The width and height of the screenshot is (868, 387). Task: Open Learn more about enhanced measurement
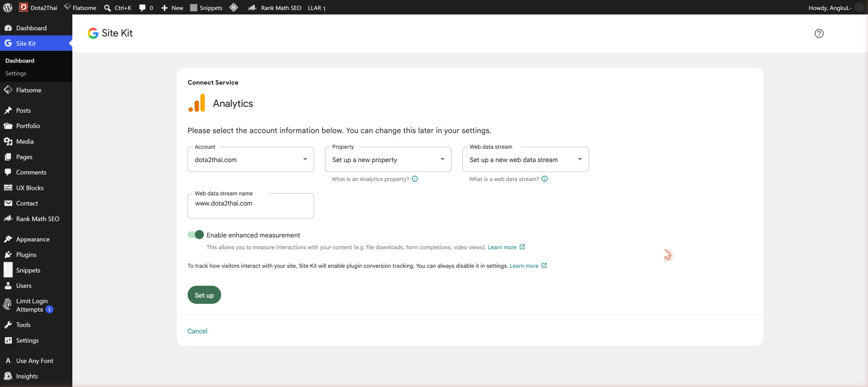[506, 247]
